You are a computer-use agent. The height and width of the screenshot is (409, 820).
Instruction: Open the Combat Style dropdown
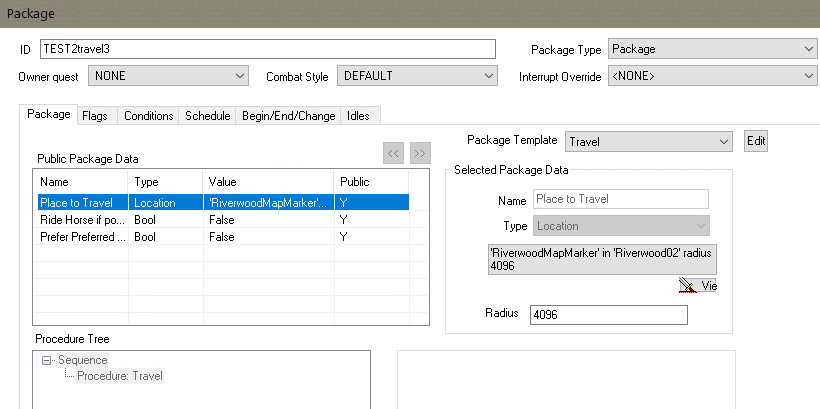pyautogui.click(x=417, y=76)
